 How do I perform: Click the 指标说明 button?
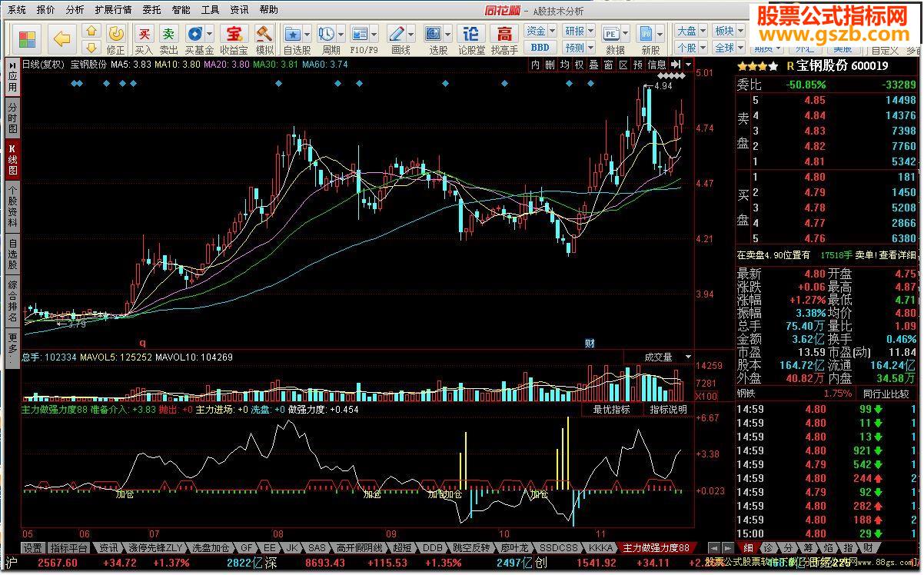pyautogui.click(x=668, y=410)
